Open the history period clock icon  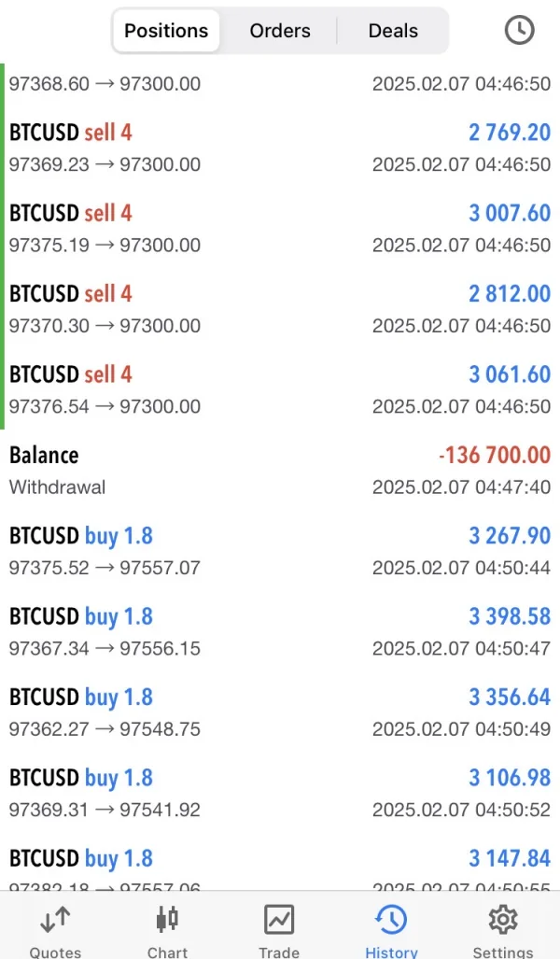[x=519, y=30]
